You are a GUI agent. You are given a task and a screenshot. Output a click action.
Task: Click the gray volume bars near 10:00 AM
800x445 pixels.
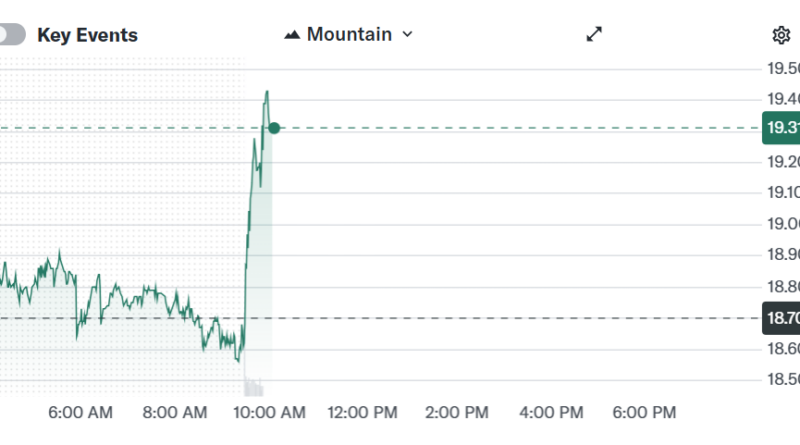pyautogui.click(x=253, y=386)
